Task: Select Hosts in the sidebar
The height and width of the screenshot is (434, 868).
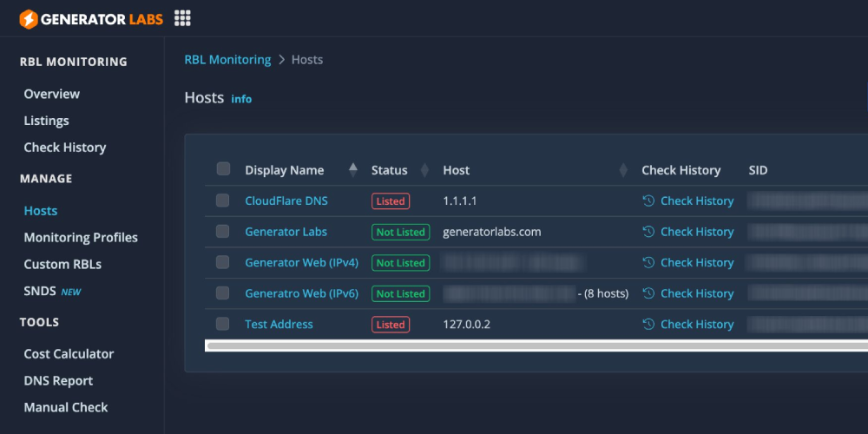Action: (41, 211)
